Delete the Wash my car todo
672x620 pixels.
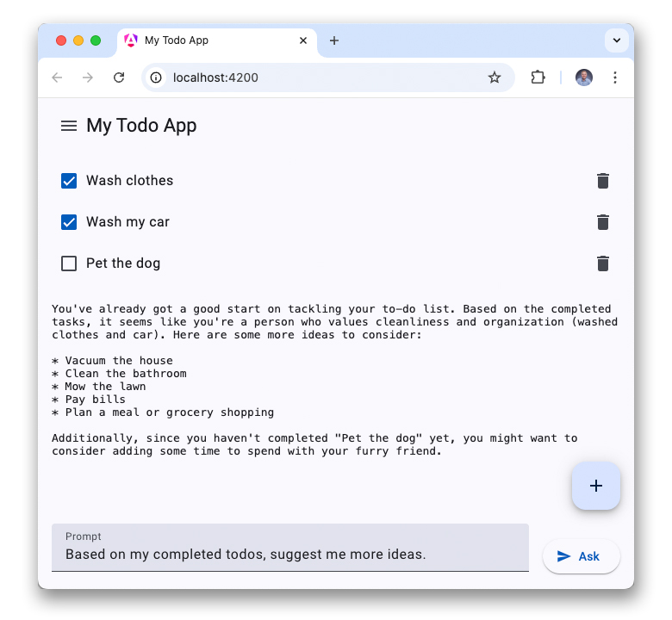(x=603, y=222)
